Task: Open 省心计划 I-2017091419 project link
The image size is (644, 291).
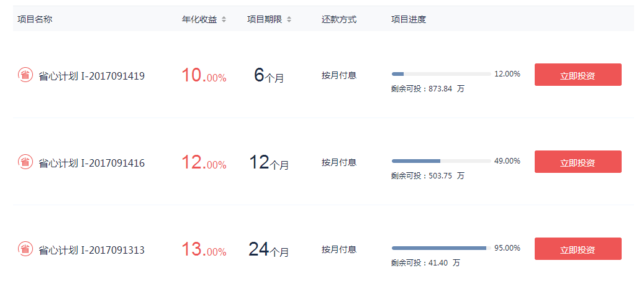Action: 91,76
